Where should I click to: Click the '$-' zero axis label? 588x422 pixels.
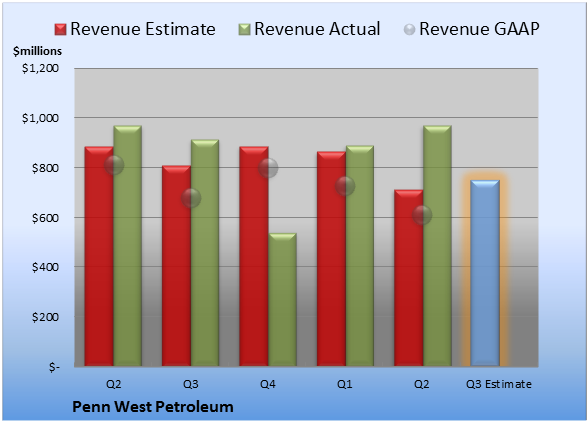(x=54, y=367)
